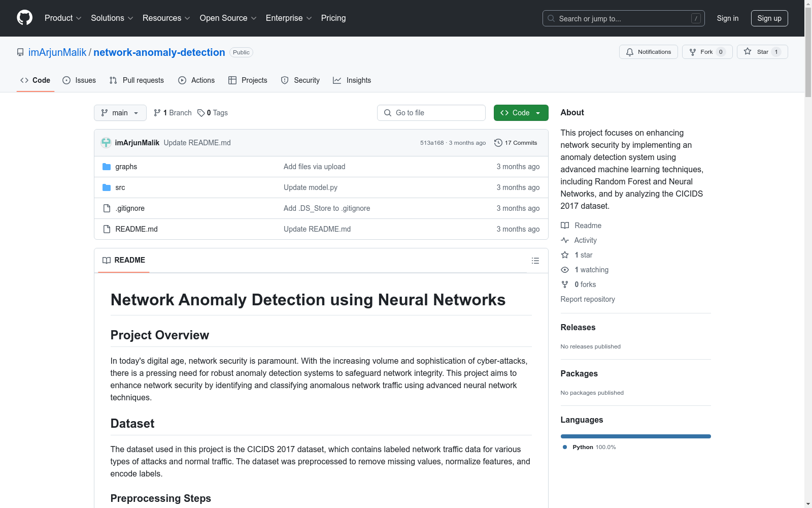Open the README.md file name
Viewport: 812px width, 508px height.
(x=137, y=229)
